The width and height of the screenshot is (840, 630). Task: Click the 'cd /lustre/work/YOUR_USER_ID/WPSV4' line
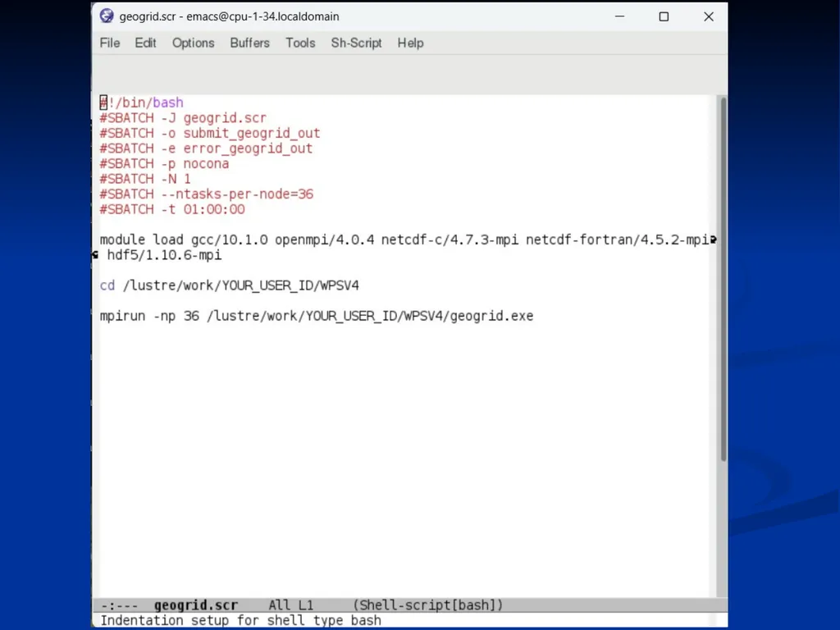click(230, 285)
